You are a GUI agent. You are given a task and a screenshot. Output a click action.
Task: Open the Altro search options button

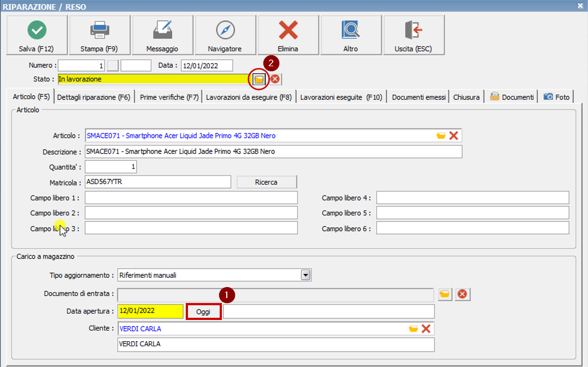pos(350,36)
